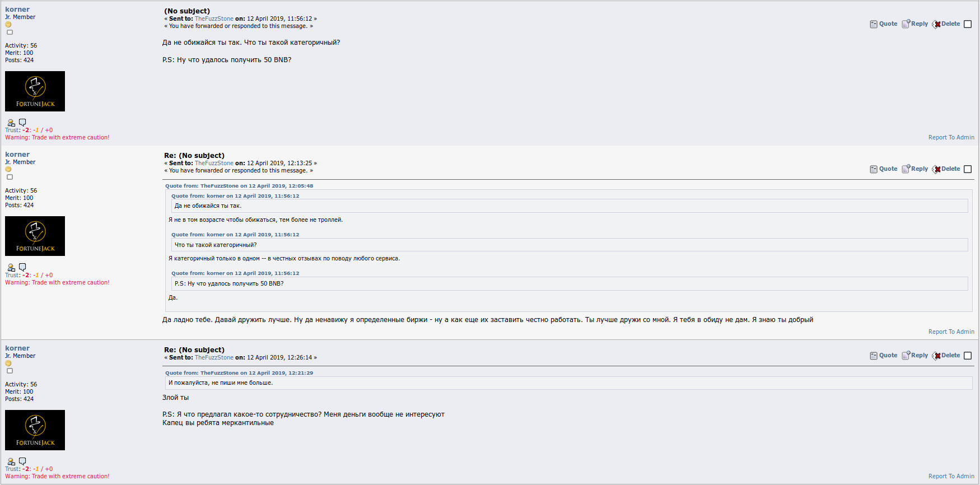Tick the checkbox for first message

[x=968, y=24]
